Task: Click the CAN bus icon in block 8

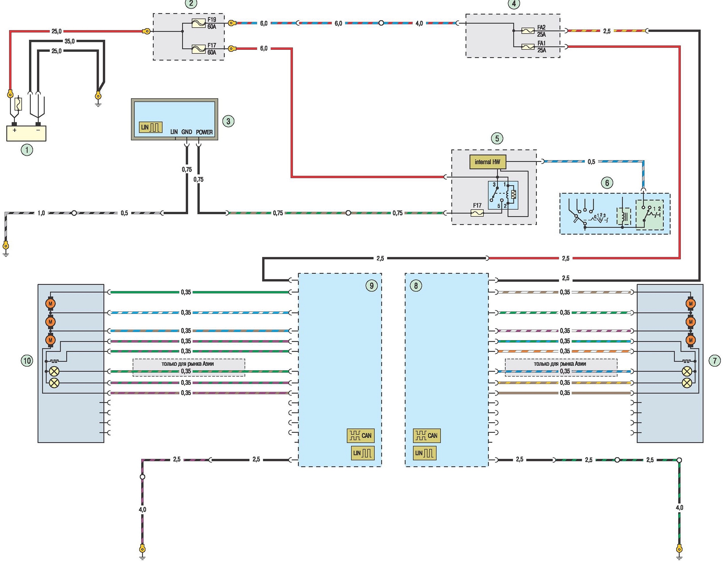Action: pos(427,436)
